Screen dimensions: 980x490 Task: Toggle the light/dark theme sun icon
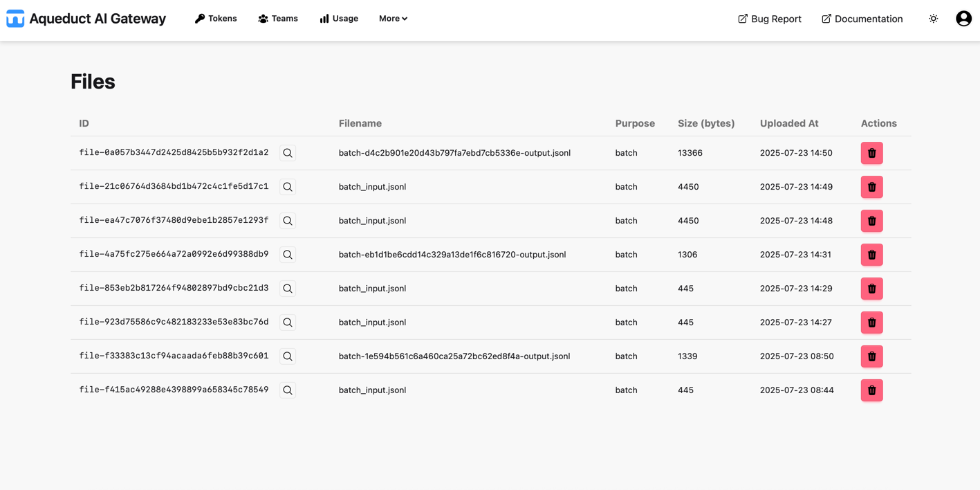(933, 19)
